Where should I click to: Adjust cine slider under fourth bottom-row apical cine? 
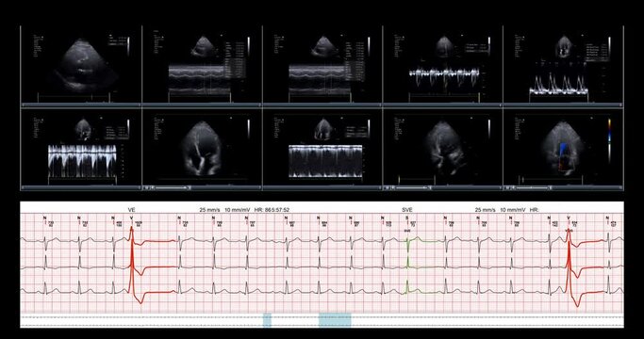(x=412, y=188)
